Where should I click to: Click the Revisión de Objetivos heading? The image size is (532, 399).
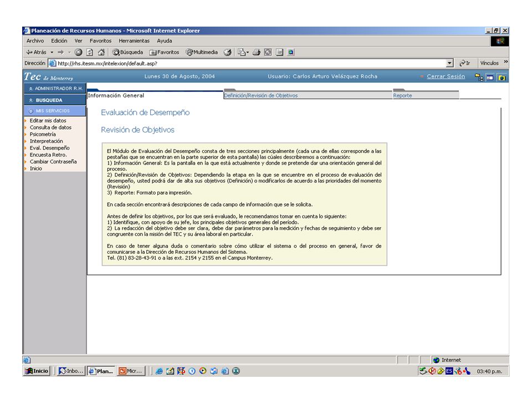(137, 130)
